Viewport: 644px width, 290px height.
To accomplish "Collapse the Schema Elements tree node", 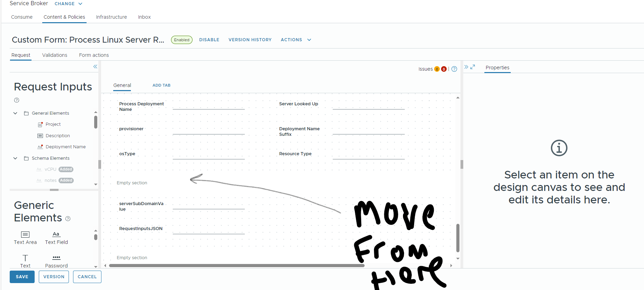I will pos(15,158).
